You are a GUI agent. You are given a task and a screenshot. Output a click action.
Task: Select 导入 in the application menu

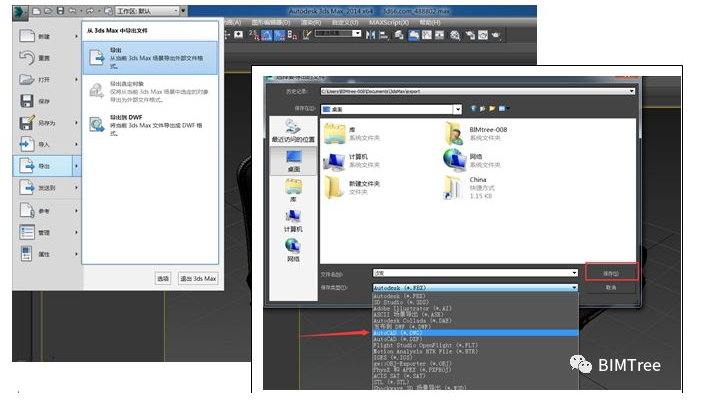pos(46,144)
